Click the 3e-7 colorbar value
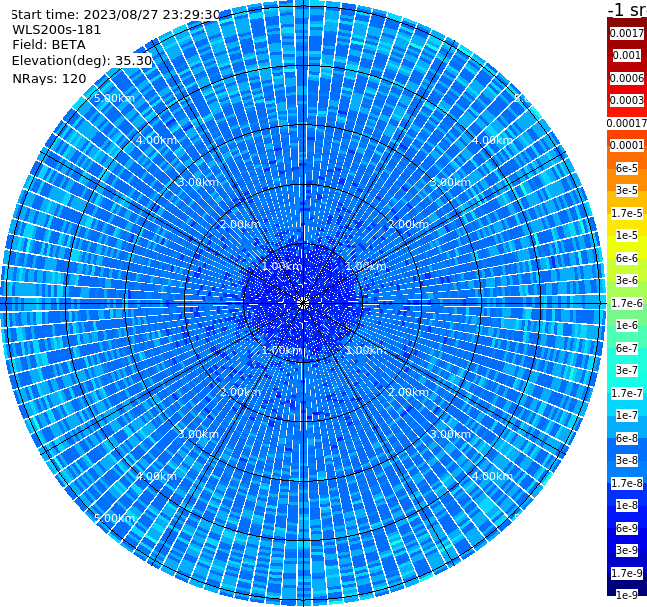647x607 pixels. [627, 370]
